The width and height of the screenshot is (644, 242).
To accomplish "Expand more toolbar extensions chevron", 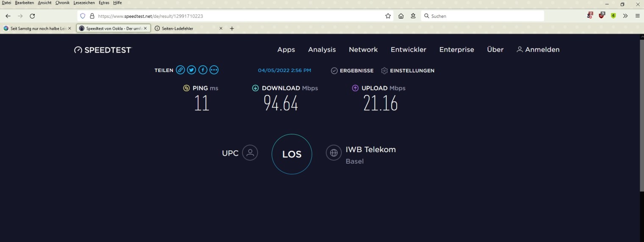I will 625,16.
